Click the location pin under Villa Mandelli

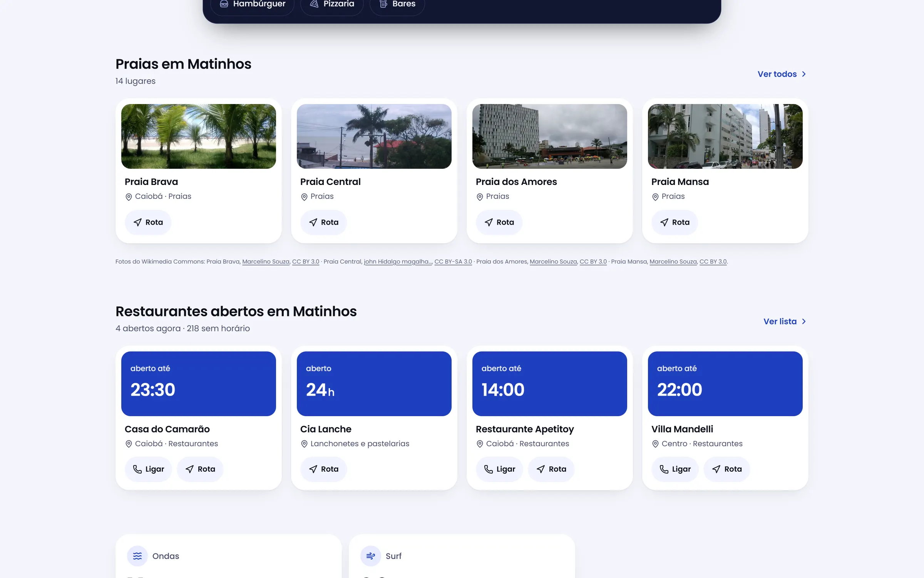(655, 444)
